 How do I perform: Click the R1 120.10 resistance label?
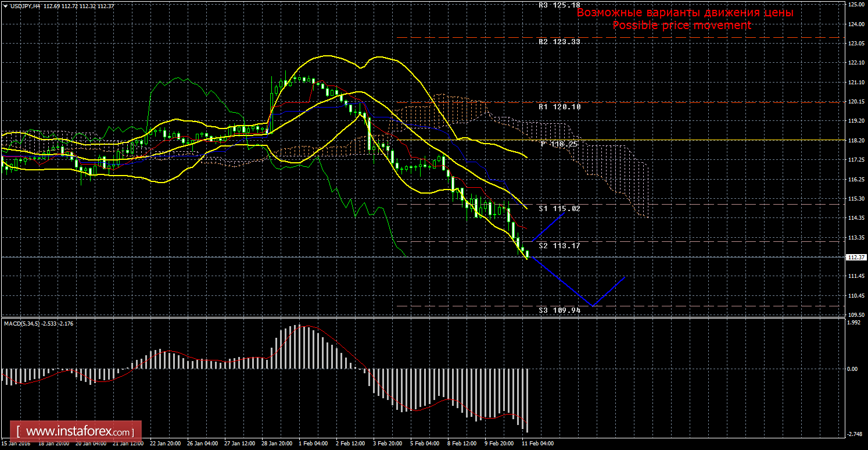[559, 107]
